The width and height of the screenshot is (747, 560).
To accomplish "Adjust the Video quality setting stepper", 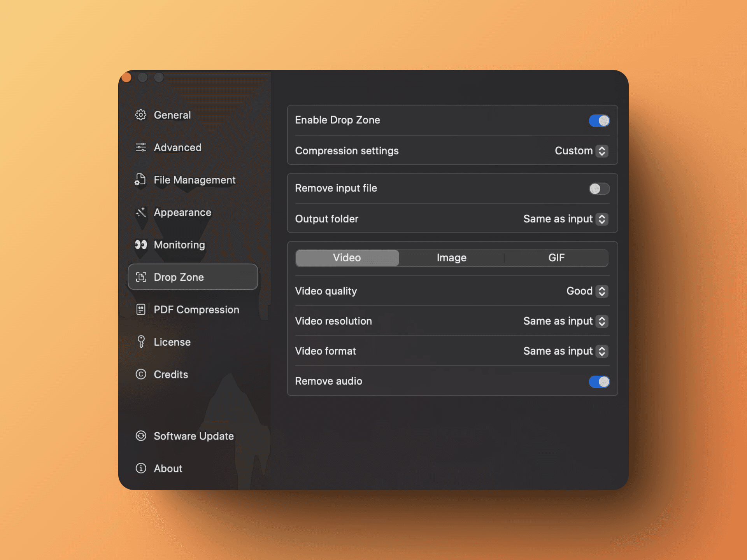I will [601, 291].
